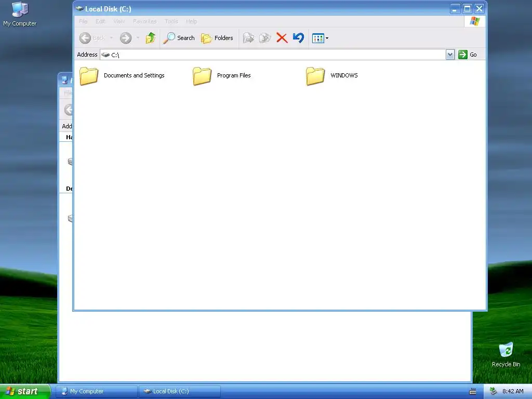
Task: Click the Go button
Action: [x=468, y=55]
